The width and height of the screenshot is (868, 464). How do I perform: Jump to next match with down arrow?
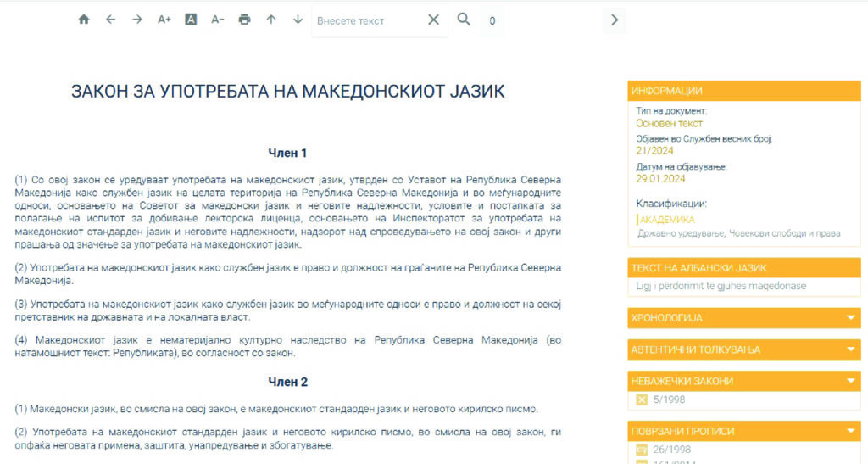coord(298,20)
